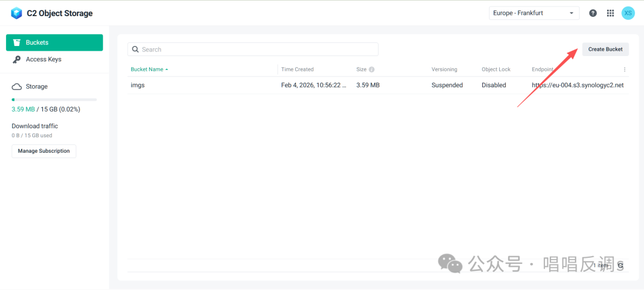Viewport: 644px width, 290px height.
Task: Click the Manage Subscription button
Action: tap(44, 151)
